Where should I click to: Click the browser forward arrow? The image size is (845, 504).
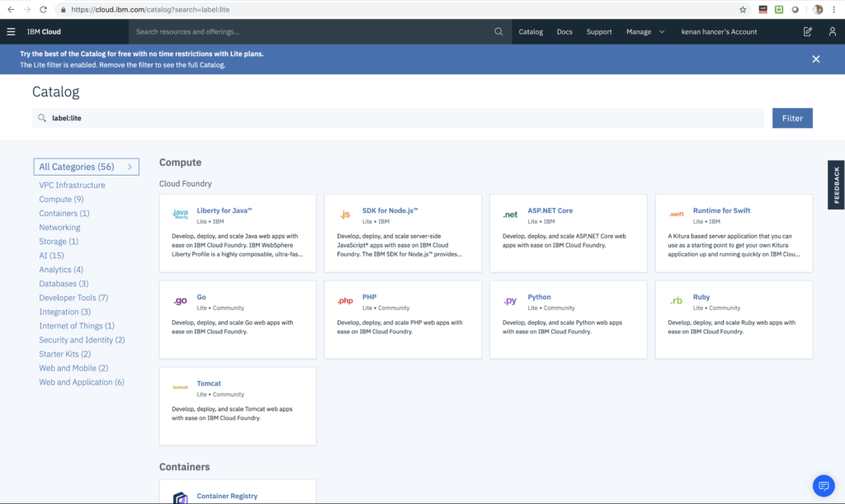[x=27, y=10]
